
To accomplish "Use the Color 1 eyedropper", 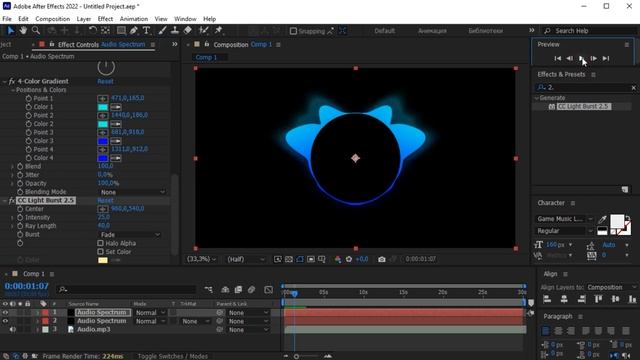I will point(116,107).
